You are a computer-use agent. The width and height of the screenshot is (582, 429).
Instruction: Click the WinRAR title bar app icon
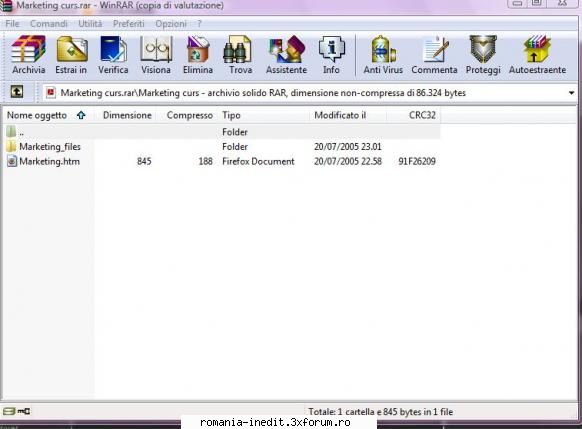[6, 6]
